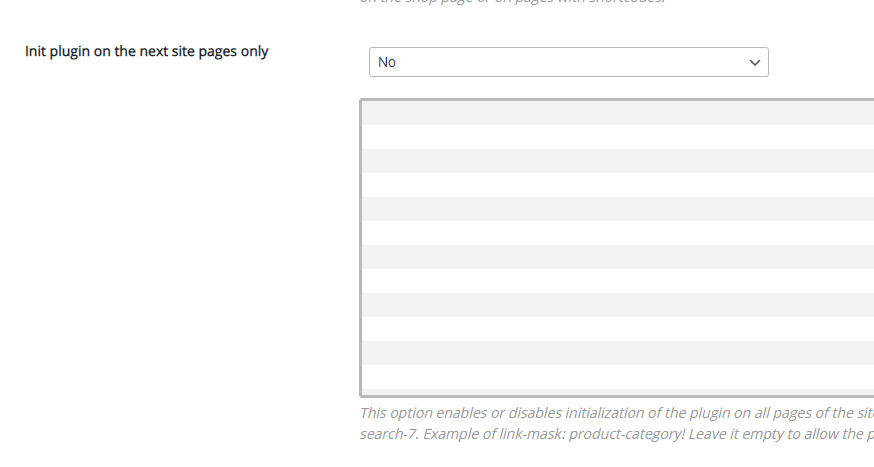This screenshot has width=874, height=467.
Task: Click the 'Init plugin on the next site pages only' label
Action: click(x=146, y=51)
